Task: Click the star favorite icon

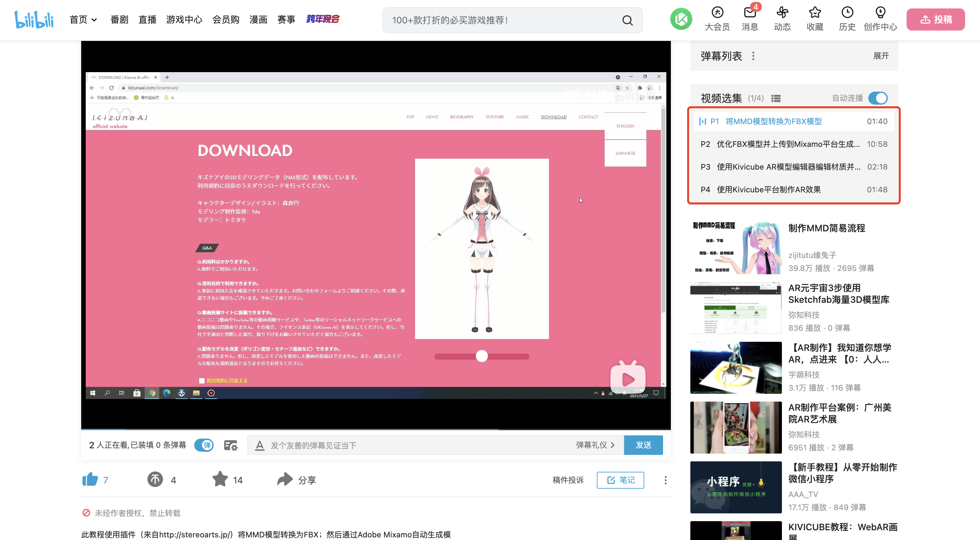Action: pos(220,479)
